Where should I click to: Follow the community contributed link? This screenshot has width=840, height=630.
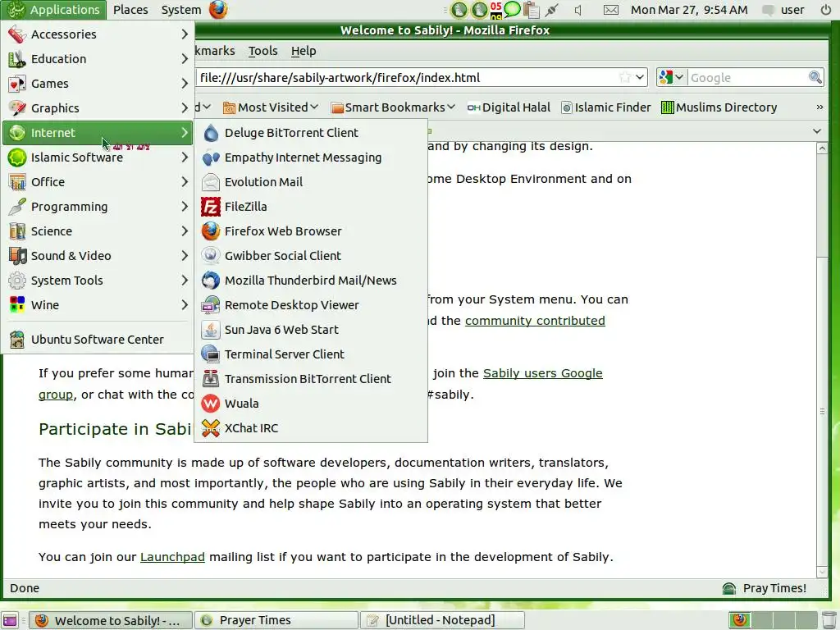tap(535, 321)
